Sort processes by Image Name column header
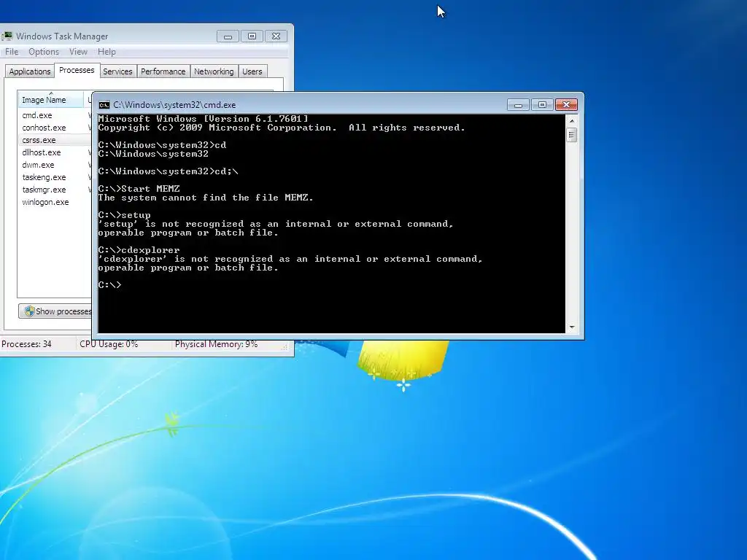Viewport: 747px width, 560px height. [x=50, y=99]
